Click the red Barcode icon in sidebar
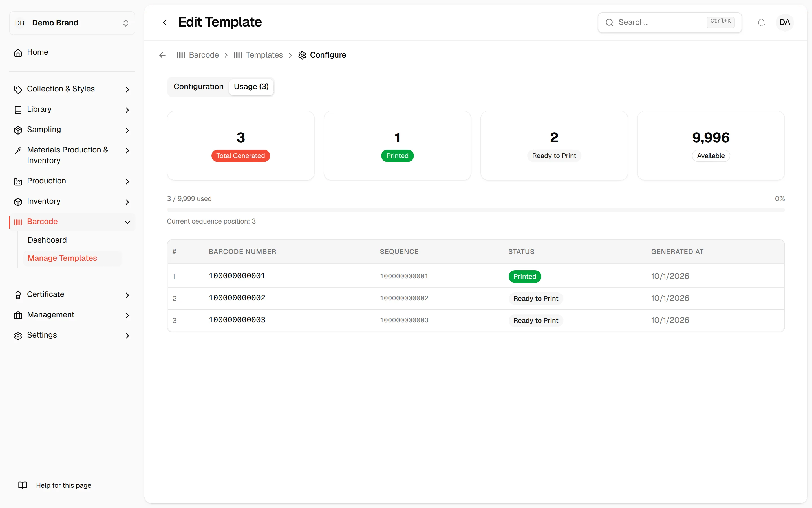 18,222
